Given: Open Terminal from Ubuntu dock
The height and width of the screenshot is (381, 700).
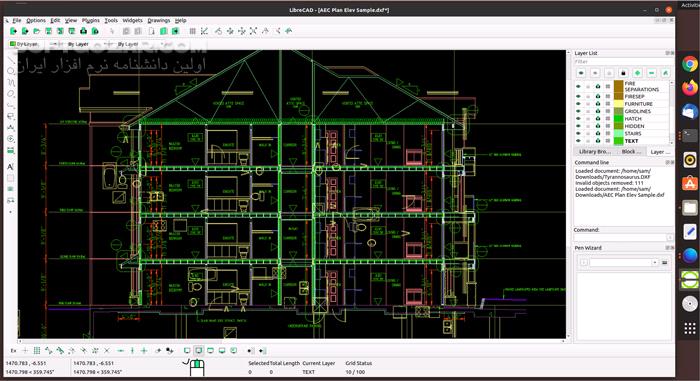Looking at the screenshot, I should [x=690, y=135].
